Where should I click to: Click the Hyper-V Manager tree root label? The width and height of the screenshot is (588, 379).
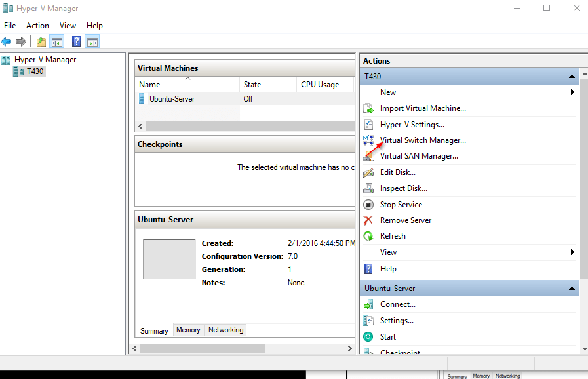coord(45,60)
